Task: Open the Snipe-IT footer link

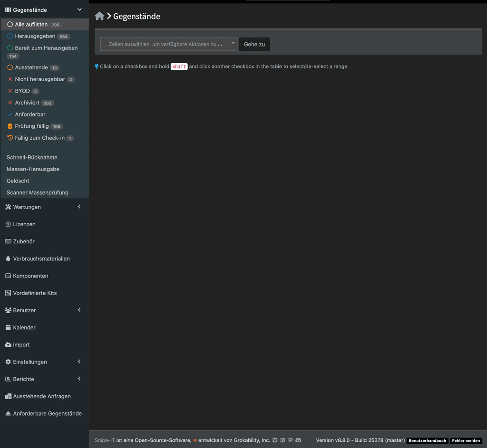Action: (105, 440)
